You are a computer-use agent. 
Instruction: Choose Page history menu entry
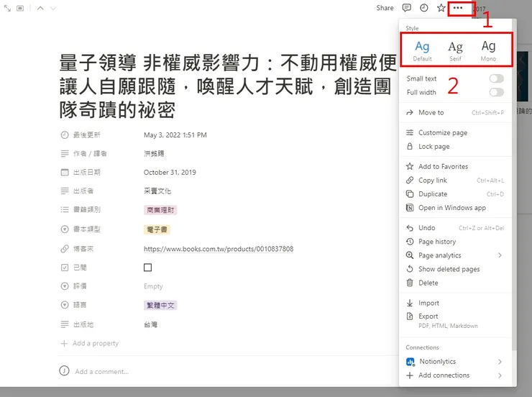tap(455, 242)
